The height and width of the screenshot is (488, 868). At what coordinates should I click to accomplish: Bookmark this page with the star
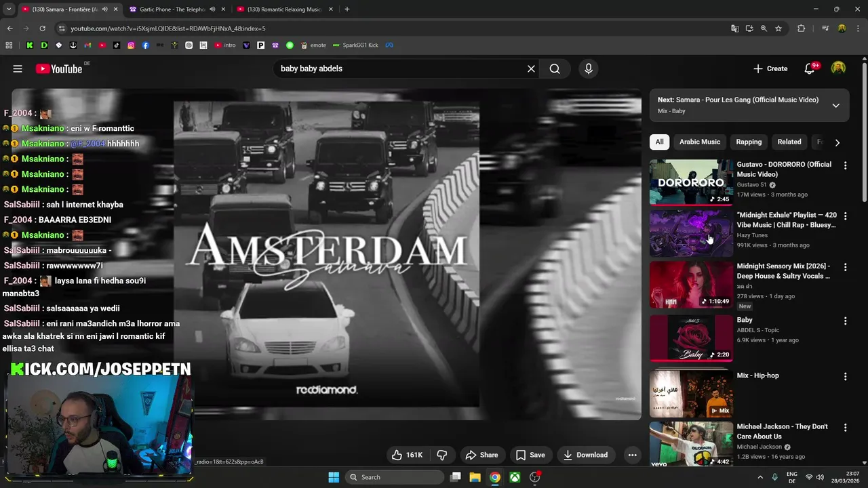778,28
